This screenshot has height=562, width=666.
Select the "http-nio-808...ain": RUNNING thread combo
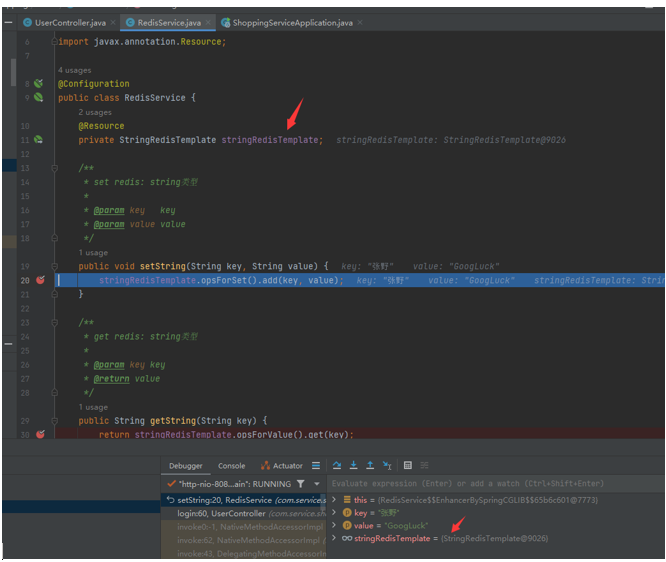pyautogui.click(x=235, y=484)
